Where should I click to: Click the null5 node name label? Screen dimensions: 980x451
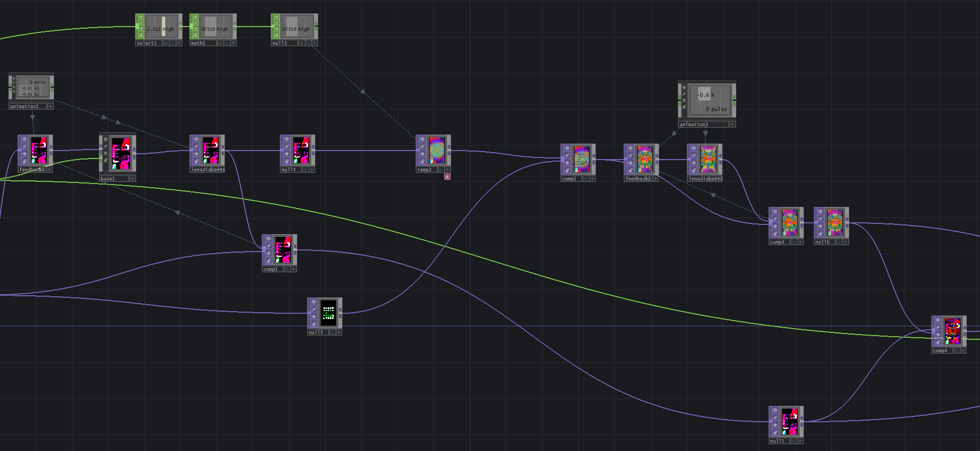(x=317, y=332)
